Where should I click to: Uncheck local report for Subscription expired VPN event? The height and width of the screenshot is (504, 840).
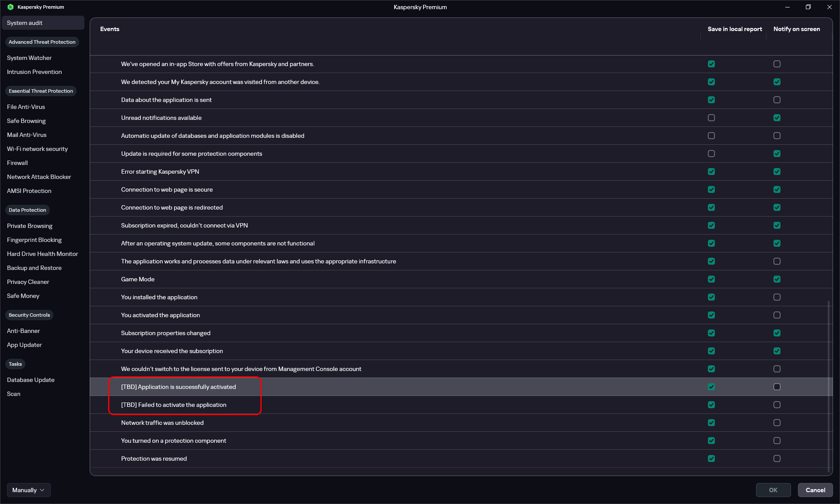711,225
